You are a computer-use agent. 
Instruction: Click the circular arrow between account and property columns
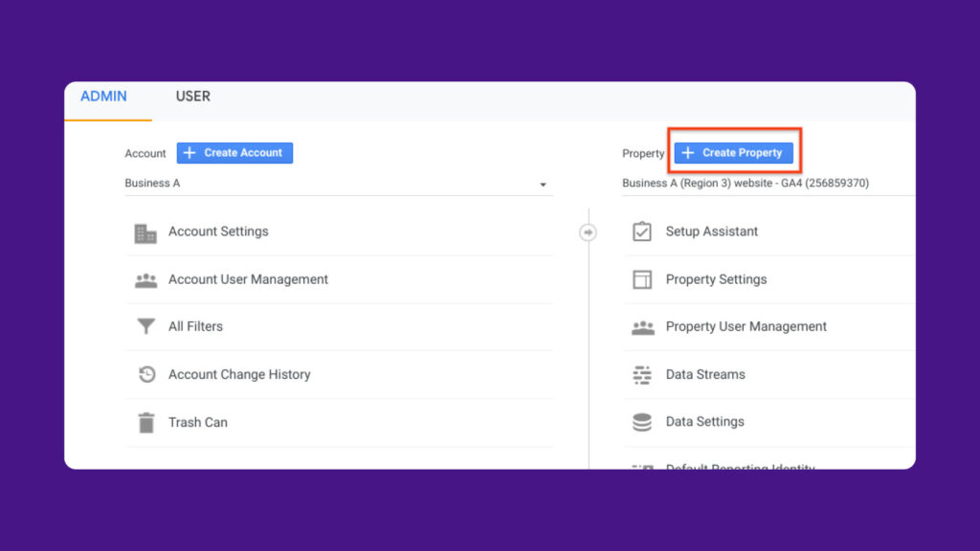[x=588, y=232]
